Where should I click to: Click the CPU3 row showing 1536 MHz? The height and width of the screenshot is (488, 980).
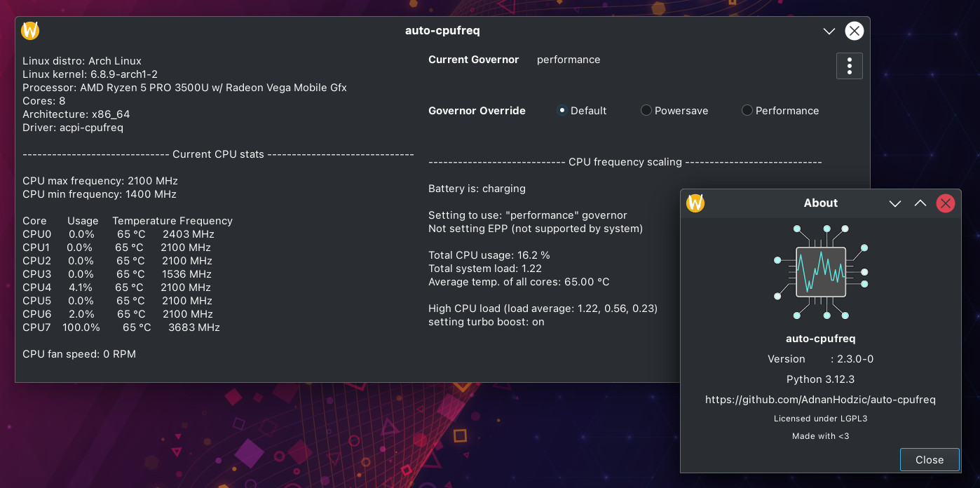pos(117,274)
